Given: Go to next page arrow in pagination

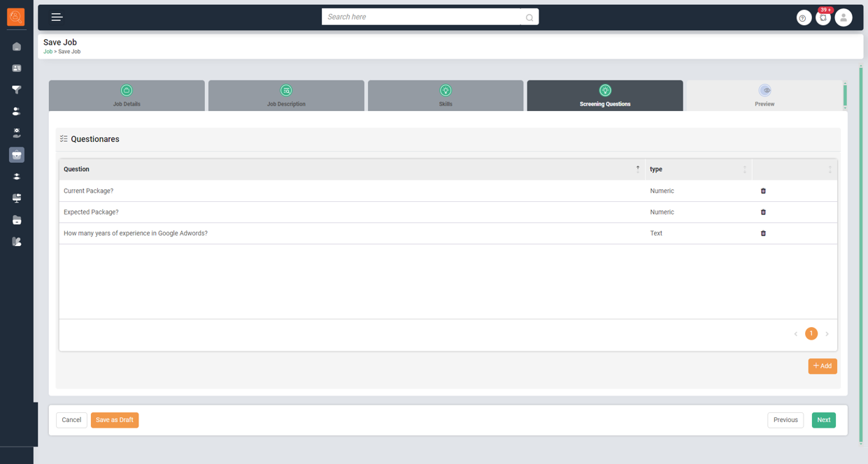Looking at the screenshot, I should [827, 334].
